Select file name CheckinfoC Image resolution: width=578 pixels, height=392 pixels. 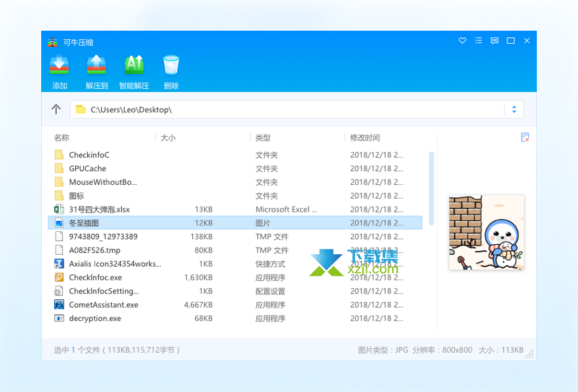[x=89, y=155]
